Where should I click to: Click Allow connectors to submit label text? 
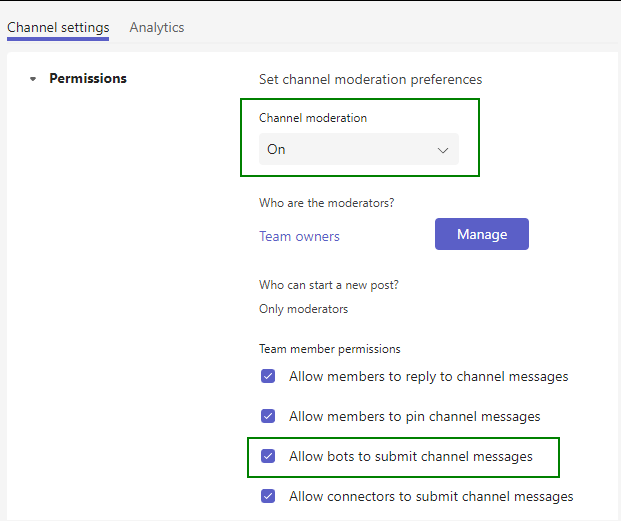coord(431,496)
